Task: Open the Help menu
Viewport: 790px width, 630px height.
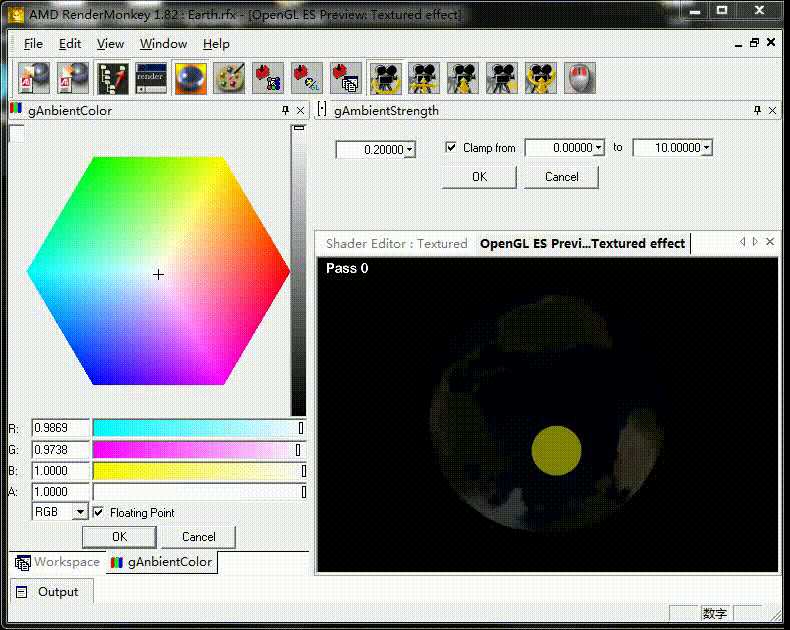Action: [x=216, y=44]
